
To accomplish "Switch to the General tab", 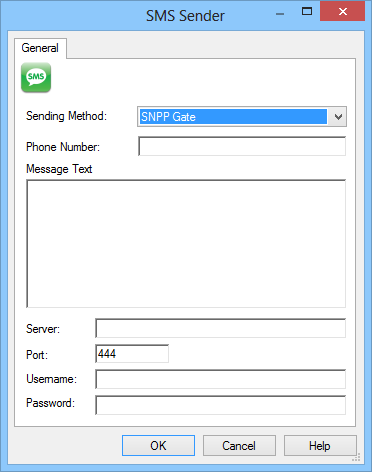I will pyautogui.click(x=40, y=48).
